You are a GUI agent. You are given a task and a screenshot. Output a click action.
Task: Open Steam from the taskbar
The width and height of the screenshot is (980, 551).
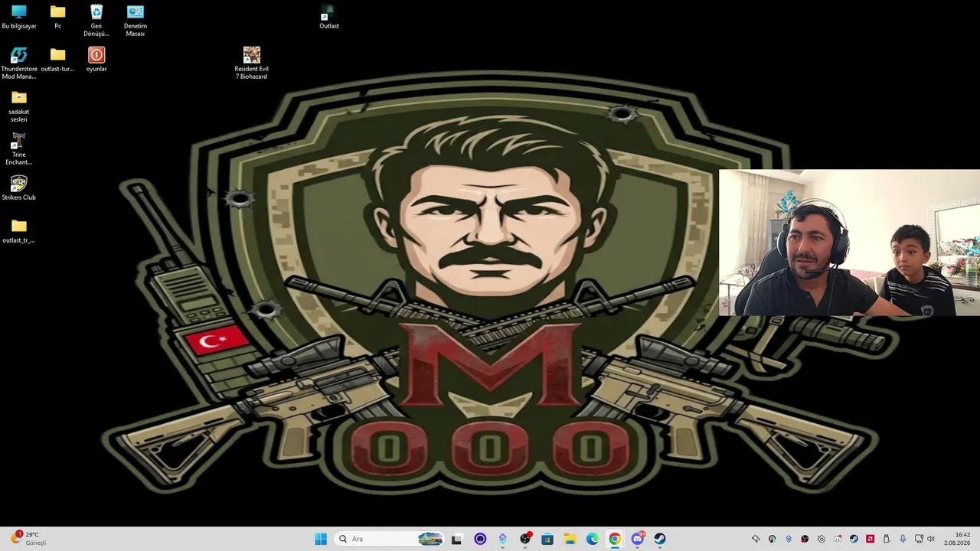[x=660, y=539]
